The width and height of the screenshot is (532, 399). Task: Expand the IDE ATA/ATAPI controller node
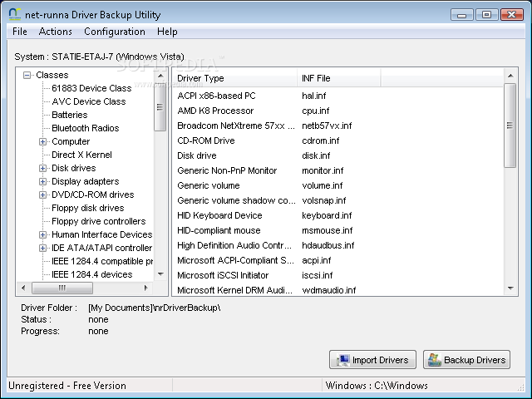pyautogui.click(x=42, y=248)
